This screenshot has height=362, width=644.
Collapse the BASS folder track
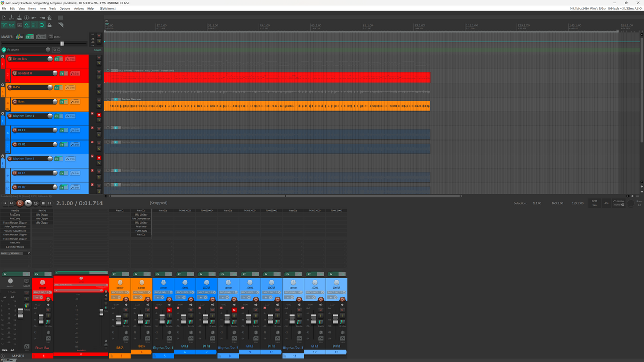[x=3, y=85]
